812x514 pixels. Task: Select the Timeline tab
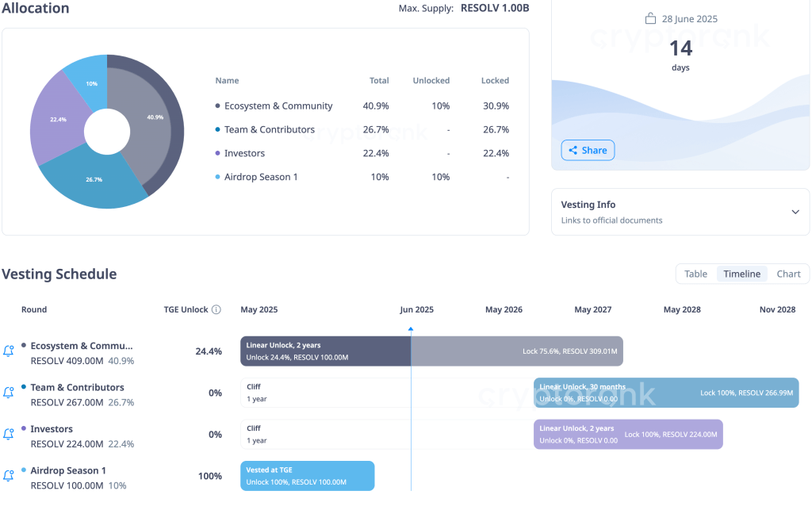click(741, 273)
